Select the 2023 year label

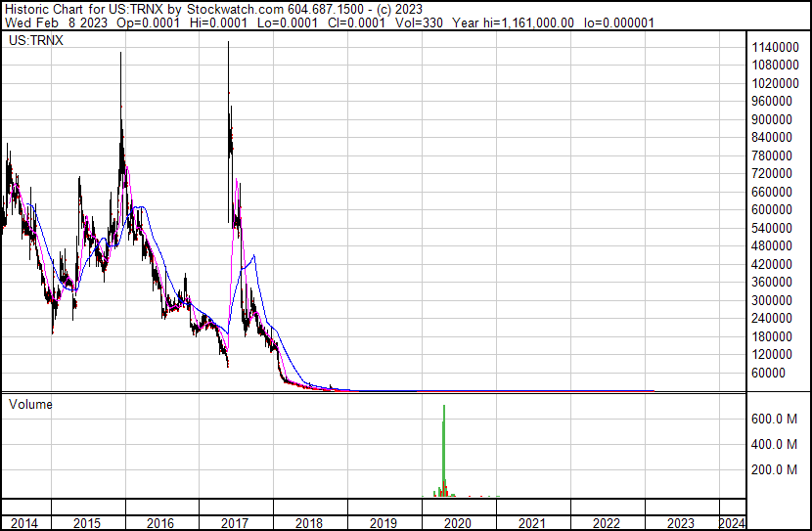(x=681, y=523)
